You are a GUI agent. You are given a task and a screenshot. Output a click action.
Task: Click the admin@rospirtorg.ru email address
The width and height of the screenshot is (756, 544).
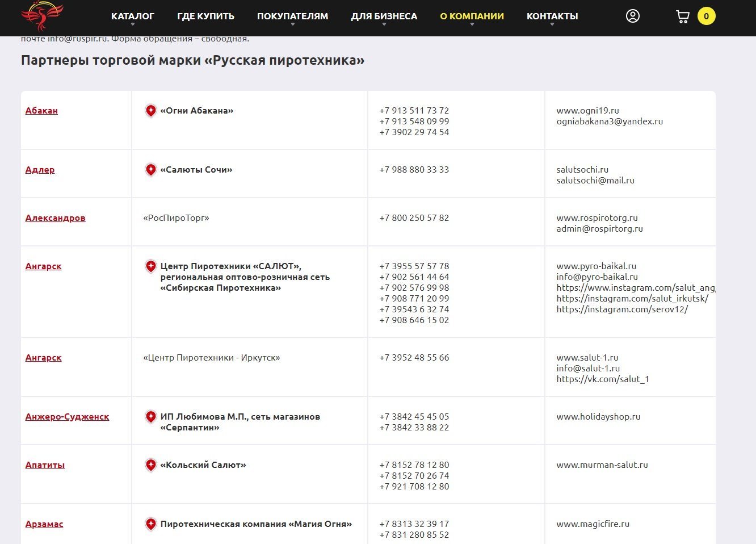coord(599,229)
